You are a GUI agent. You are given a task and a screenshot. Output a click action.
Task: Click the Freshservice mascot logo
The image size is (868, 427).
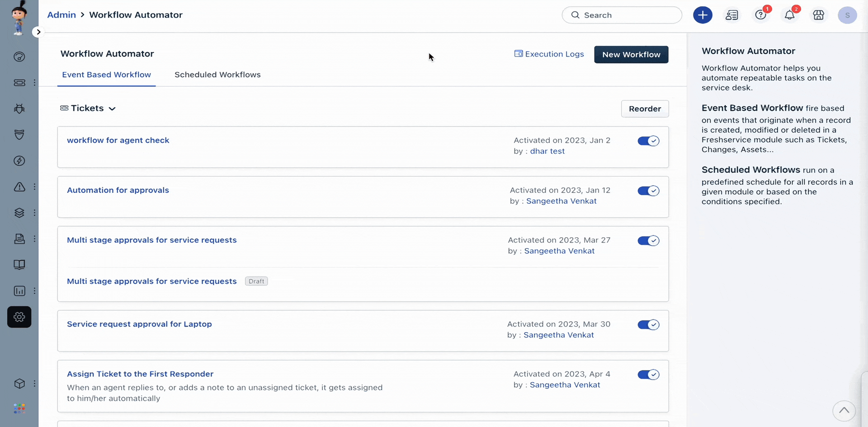point(19,18)
